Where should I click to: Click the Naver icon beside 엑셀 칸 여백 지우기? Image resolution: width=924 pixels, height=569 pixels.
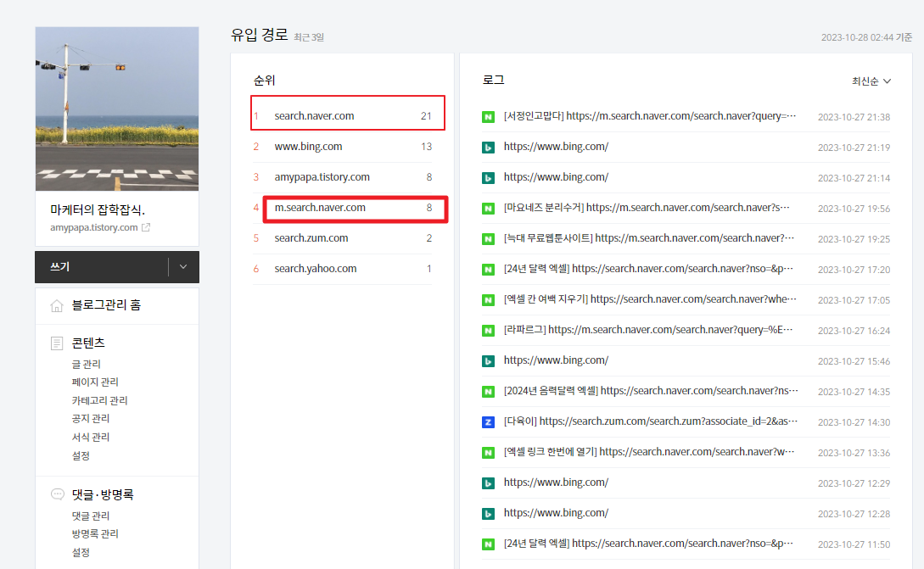point(488,300)
